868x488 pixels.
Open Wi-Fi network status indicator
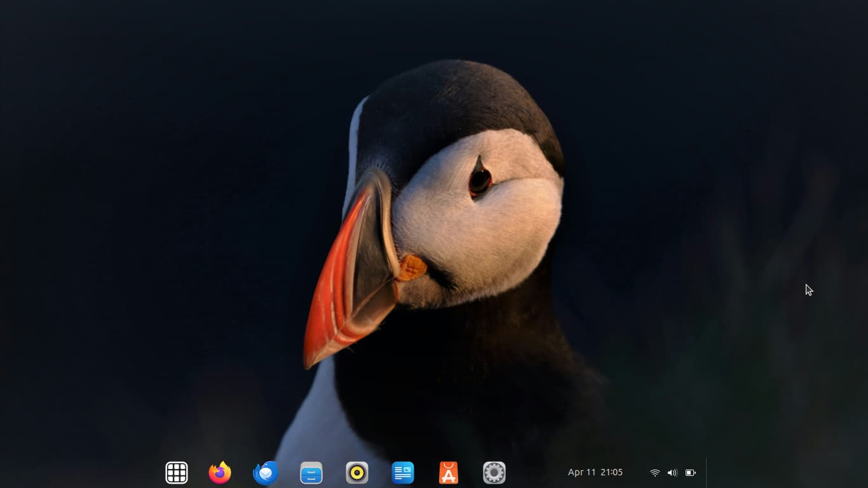click(x=655, y=473)
